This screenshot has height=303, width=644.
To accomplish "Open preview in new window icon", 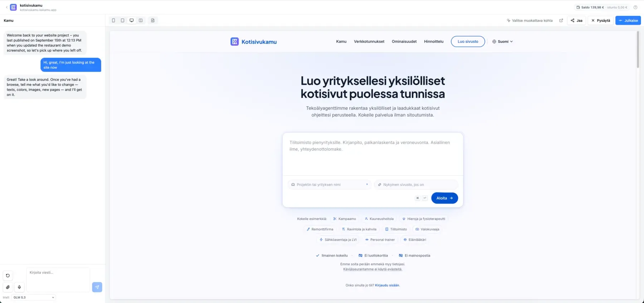I will pyautogui.click(x=561, y=20).
